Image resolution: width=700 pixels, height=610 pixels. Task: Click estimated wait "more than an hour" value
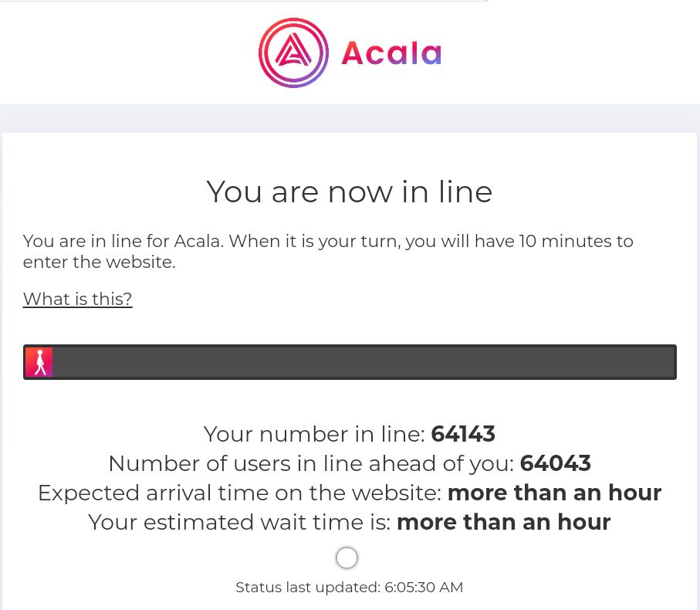tap(503, 522)
